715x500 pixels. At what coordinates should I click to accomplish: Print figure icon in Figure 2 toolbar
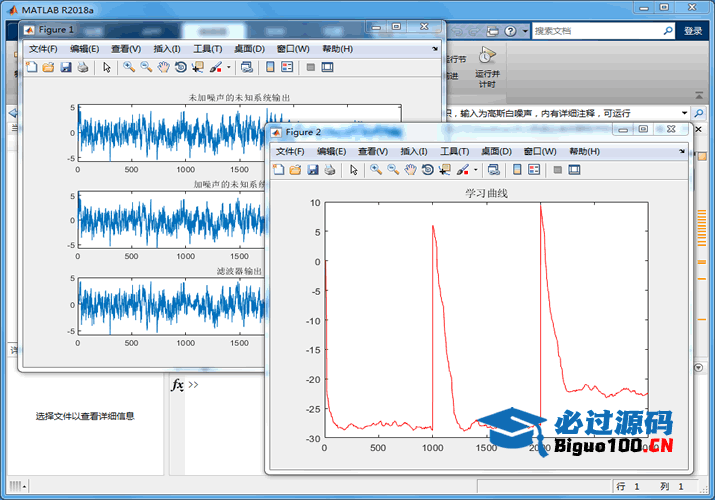click(x=329, y=170)
